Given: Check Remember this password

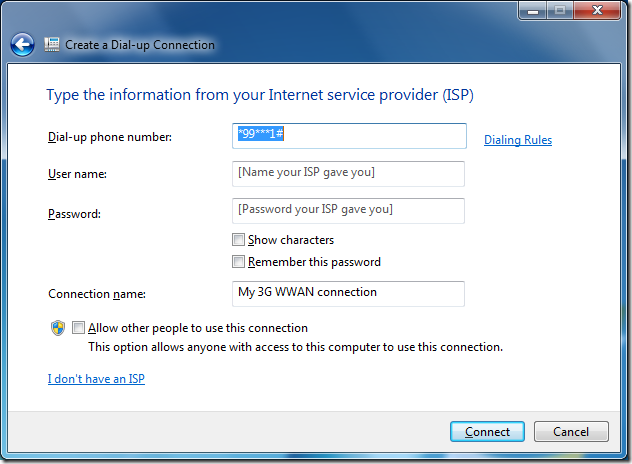Looking at the screenshot, I should point(238,262).
